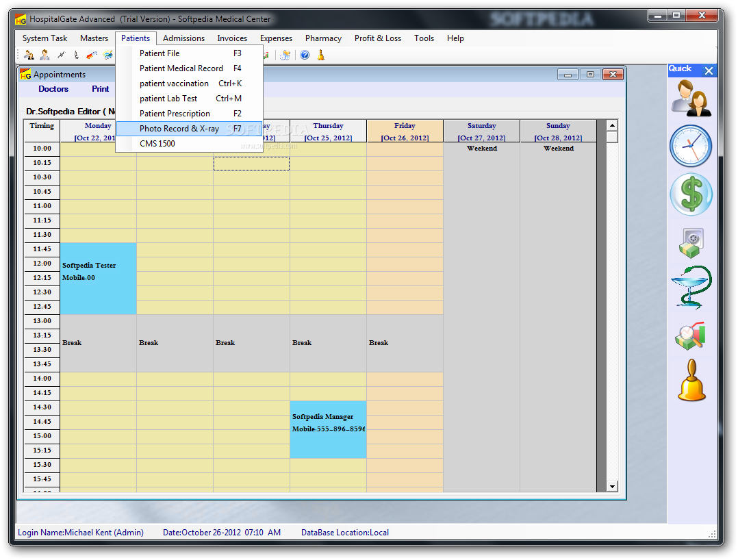Click the blue question mark help icon
The width and height of the screenshot is (738, 560).
[305, 55]
